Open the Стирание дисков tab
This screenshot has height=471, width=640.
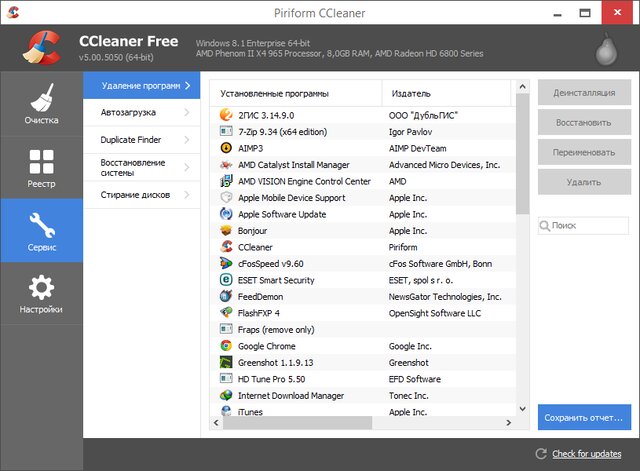click(x=142, y=195)
